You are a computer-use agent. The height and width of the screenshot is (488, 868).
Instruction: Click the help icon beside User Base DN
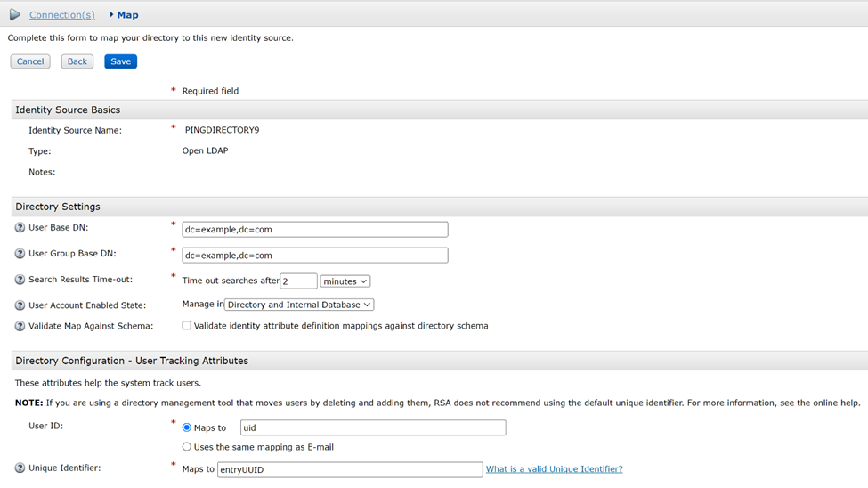(x=20, y=228)
